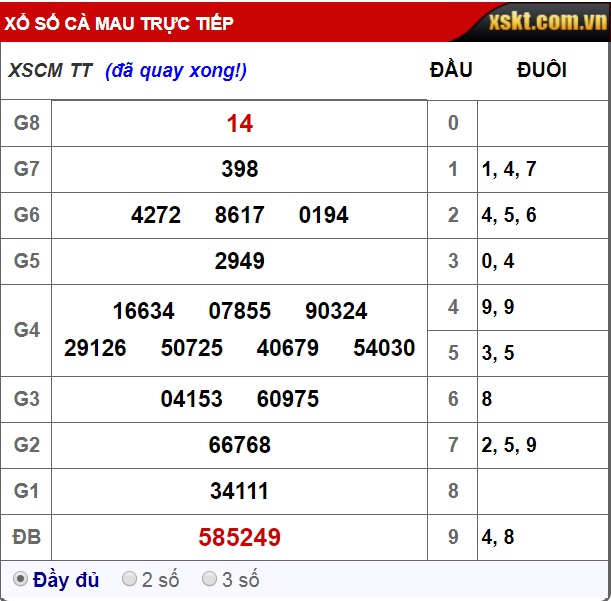Click the G4 number 07855

[x=239, y=311]
